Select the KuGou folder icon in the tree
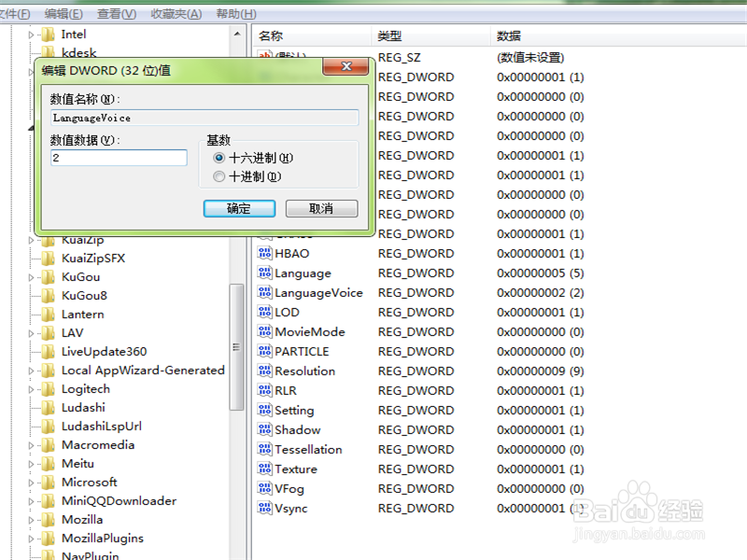The image size is (747, 560). [47, 276]
